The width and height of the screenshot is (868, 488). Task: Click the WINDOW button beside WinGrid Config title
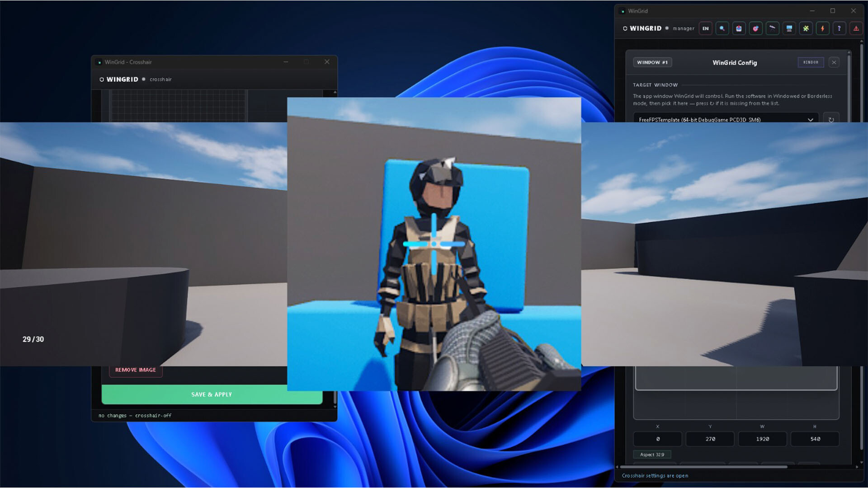click(x=811, y=62)
